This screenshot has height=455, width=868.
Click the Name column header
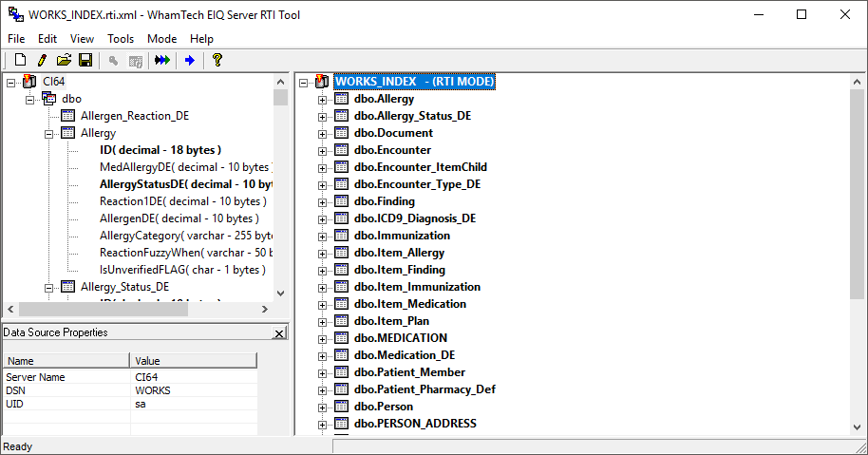(66, 361)
